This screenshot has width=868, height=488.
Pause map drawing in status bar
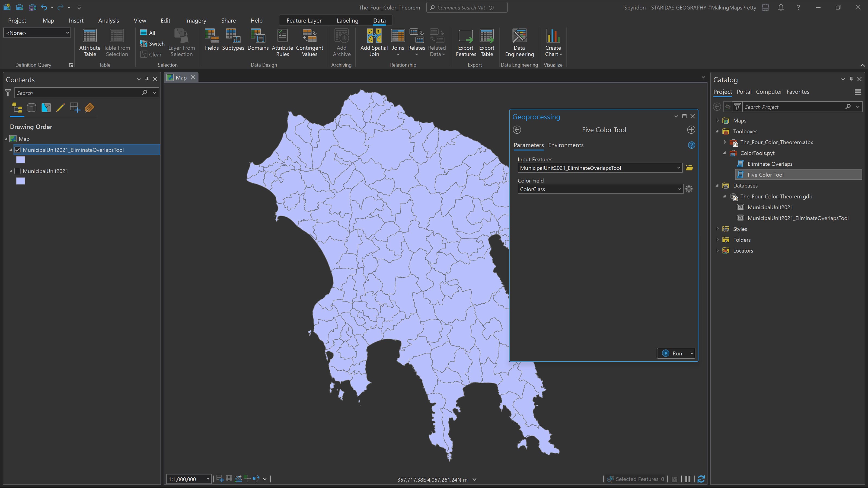tap(688, 479)
